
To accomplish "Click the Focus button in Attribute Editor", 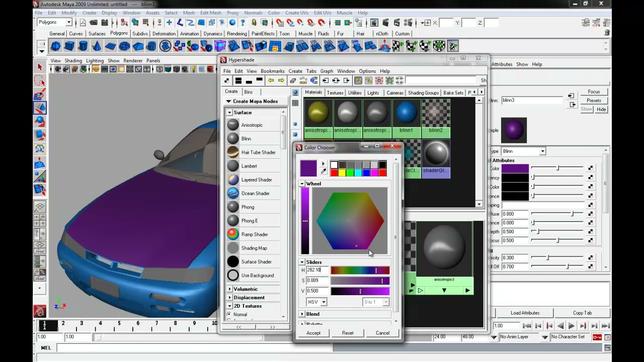I will click(594, 92).
